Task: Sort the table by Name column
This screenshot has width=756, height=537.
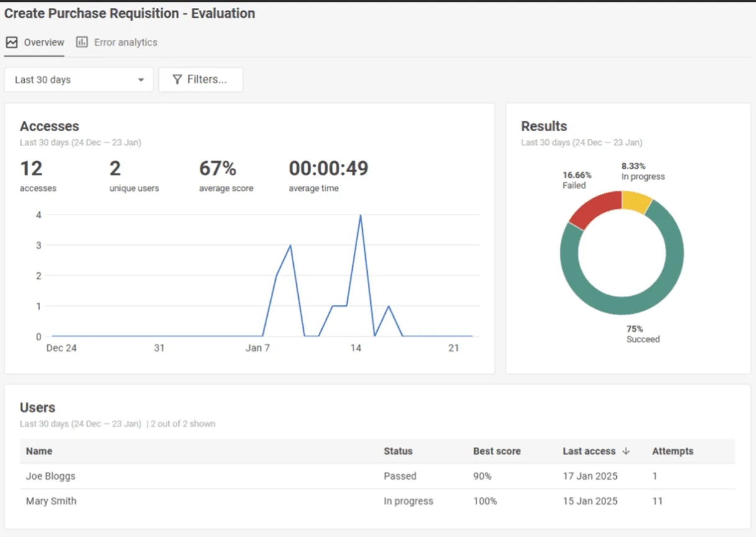Action: pyautogui.click(x=39, y=451)
